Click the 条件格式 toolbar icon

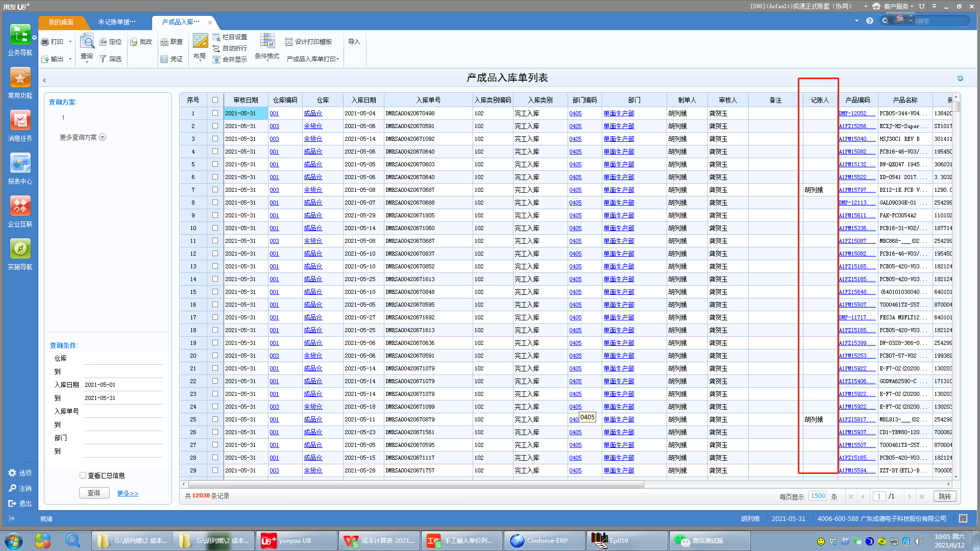(x=267, y=42)
